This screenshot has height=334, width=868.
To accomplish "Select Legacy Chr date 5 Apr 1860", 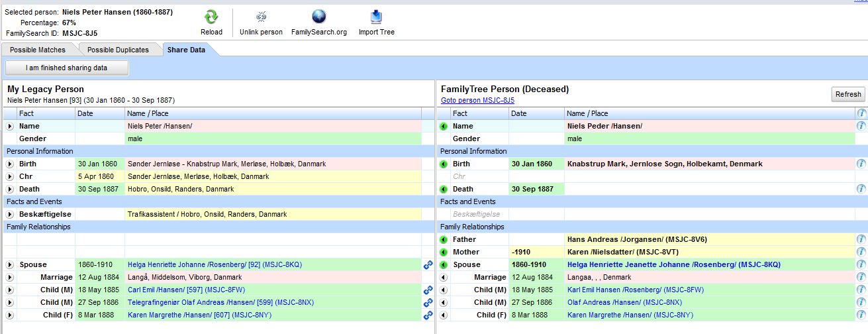I will 100,176.
